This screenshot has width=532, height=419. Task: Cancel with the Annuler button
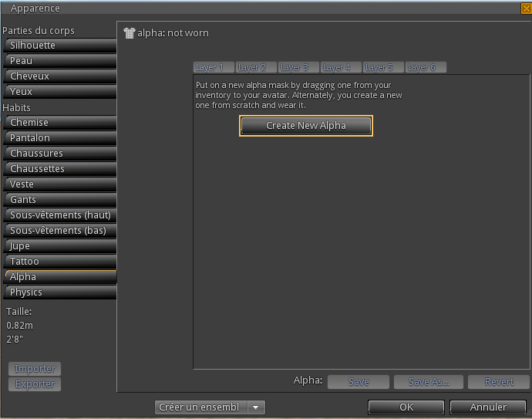[x=488, y=407]
